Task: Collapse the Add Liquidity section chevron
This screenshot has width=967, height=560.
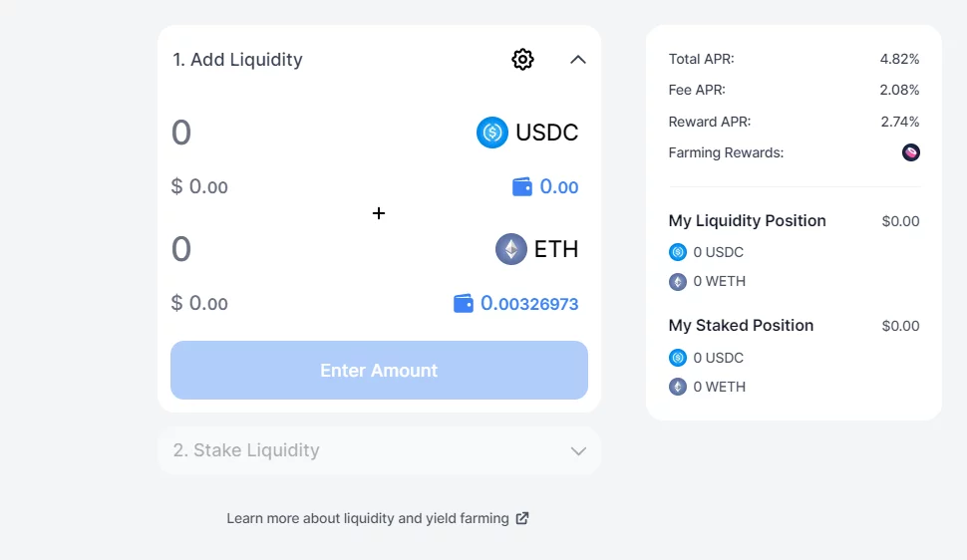Action: (578, 60)
